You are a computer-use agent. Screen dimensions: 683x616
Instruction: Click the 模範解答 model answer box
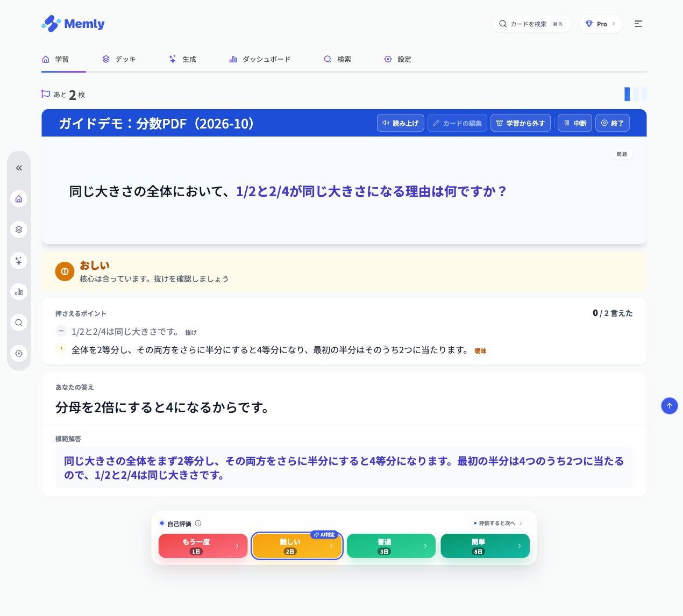click(344, 468)
